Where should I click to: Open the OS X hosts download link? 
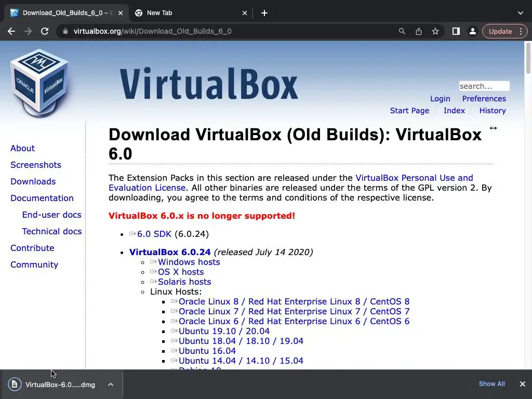pyautogui.click(x=181, y=272)
